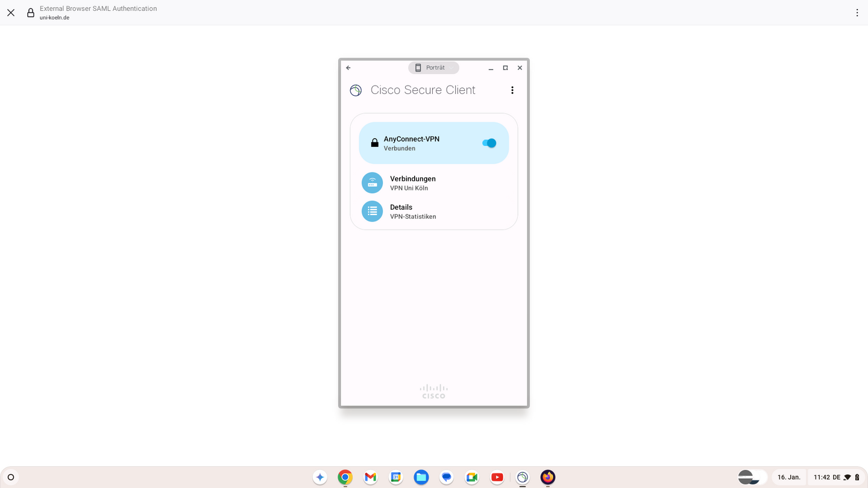
Task: Turn off the AnyConnect-VPN switch
Action: tap(489, 143)
